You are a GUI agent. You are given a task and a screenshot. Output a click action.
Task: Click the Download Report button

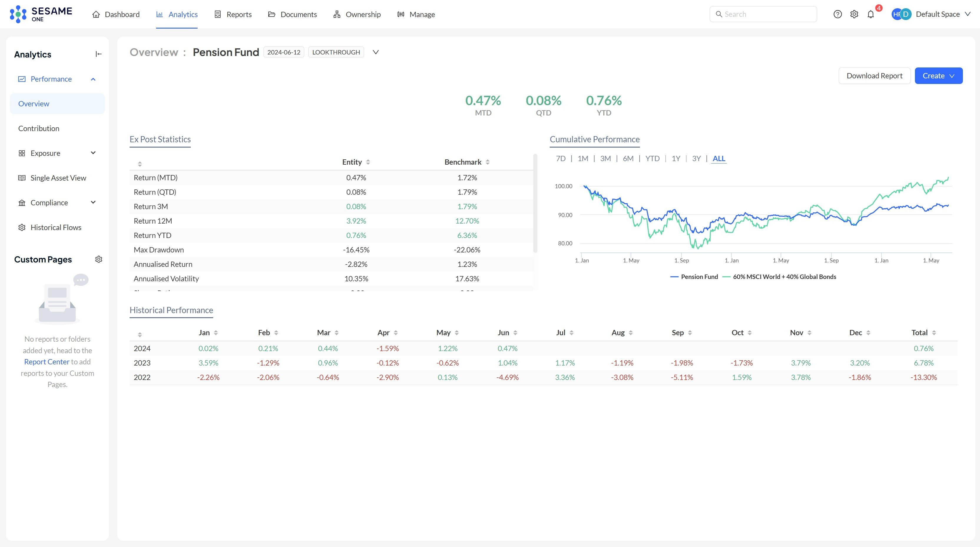[874, 75]
